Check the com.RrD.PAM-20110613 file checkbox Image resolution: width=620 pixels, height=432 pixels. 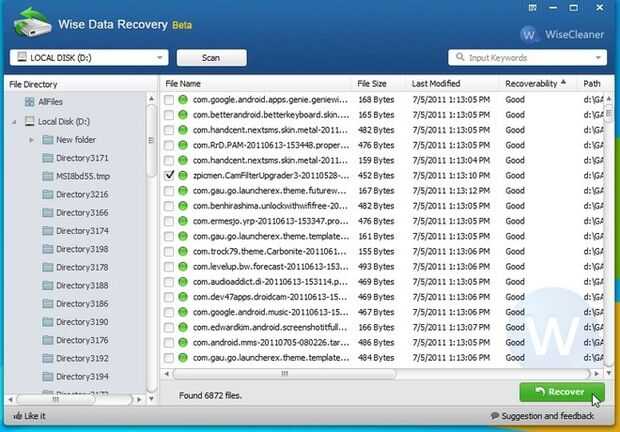click(169, 145)
